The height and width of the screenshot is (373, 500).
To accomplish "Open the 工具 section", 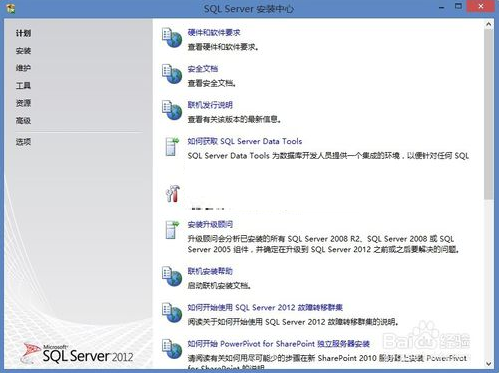I will pyautogui.click(x=23, y=86).
